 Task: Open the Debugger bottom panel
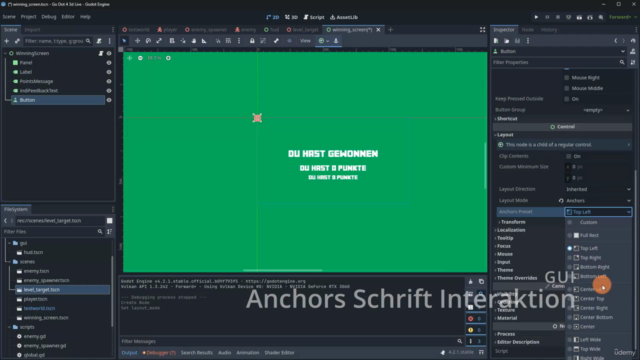[159, 353]
